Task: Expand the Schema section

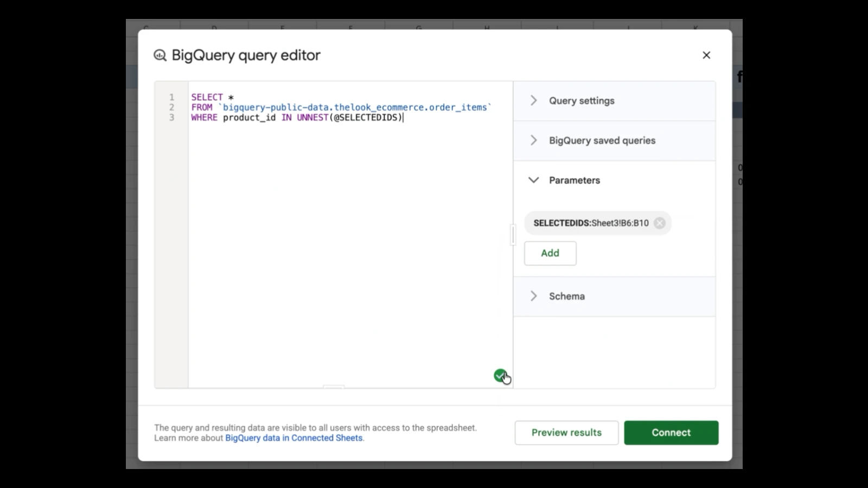Action: (x=614, y=296)
